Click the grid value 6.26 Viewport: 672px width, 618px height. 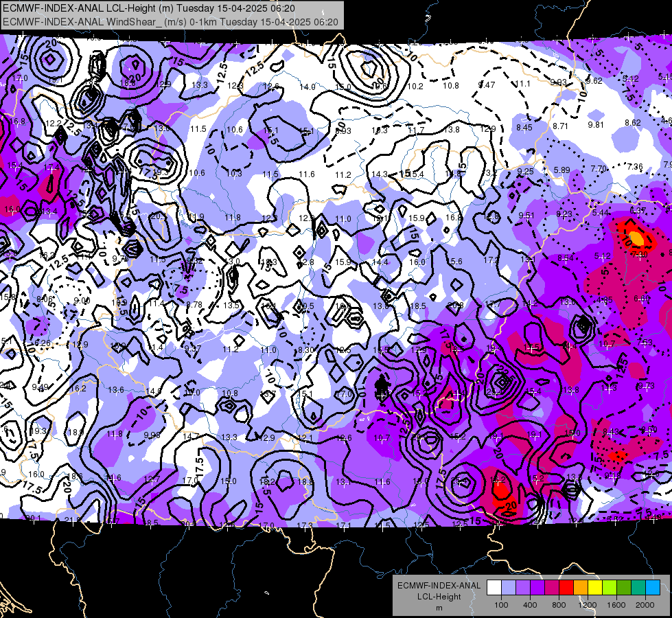click(x=43, y=343)
